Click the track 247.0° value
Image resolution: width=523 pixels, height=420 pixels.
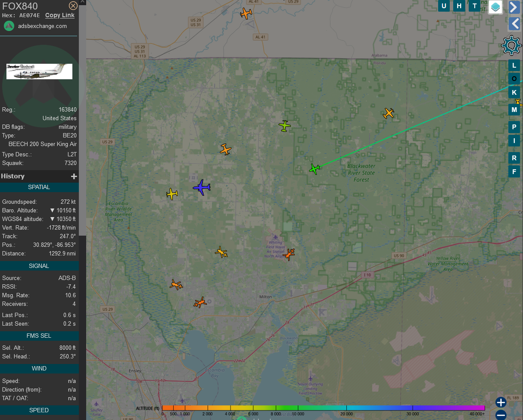tap(68, 236)
